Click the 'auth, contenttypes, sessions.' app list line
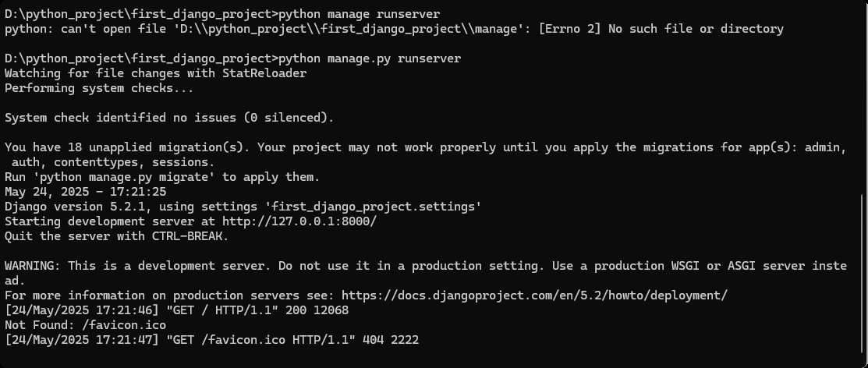Viewport: 868px width, 368px height. [x=114, y=162]
